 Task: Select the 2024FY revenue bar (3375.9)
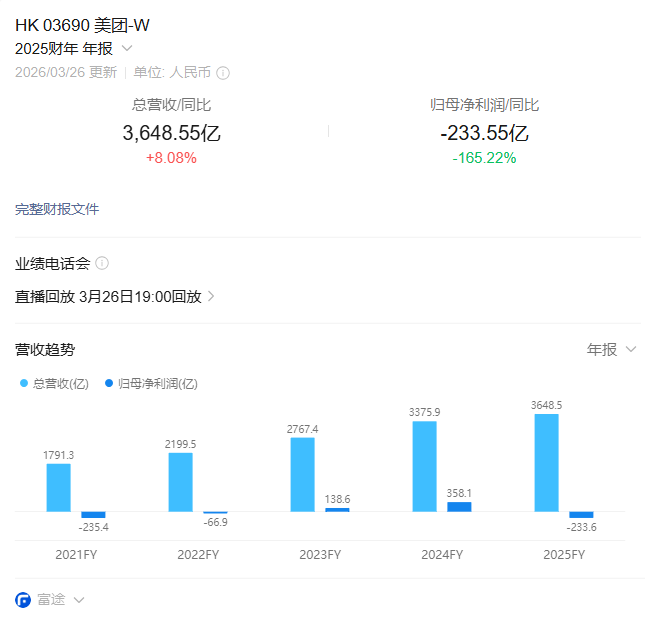coord(425,466)
